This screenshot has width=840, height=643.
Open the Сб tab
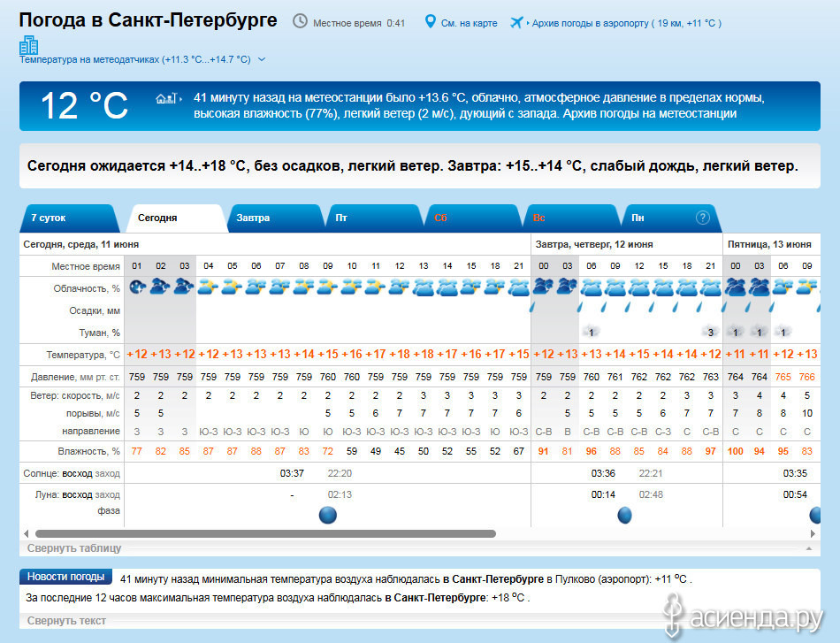tap(473, 218)
